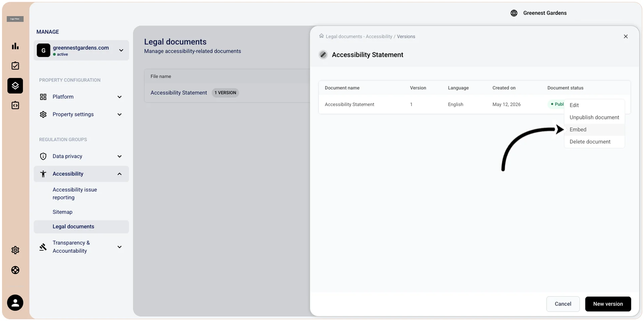Screen dimensions: 644x321
Task: Expand the Data privacy chevron
Action: [120, 156]
